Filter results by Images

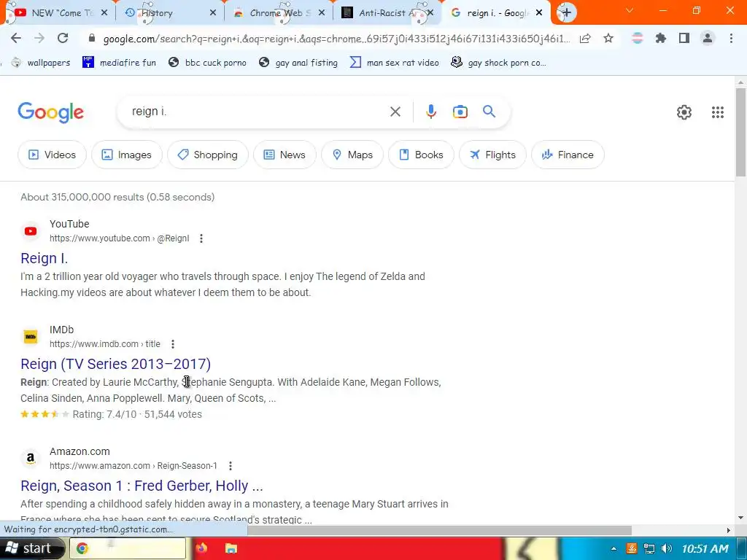coord(127,155)
